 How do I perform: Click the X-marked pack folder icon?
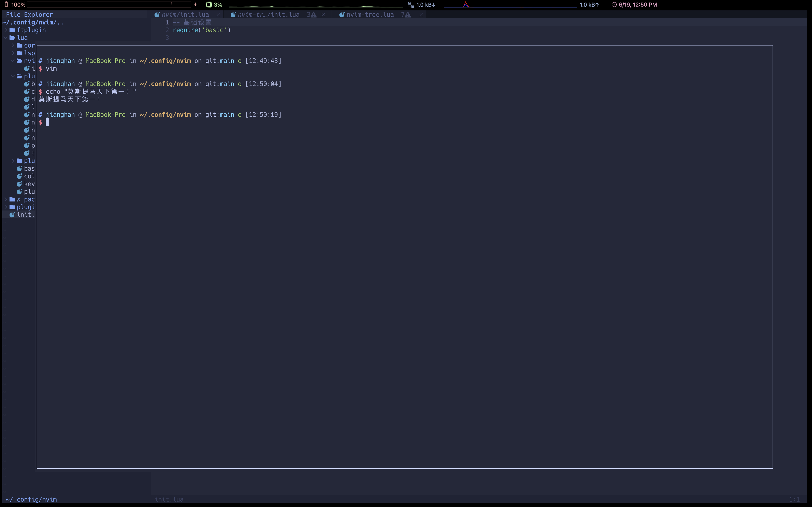point(12,199)
